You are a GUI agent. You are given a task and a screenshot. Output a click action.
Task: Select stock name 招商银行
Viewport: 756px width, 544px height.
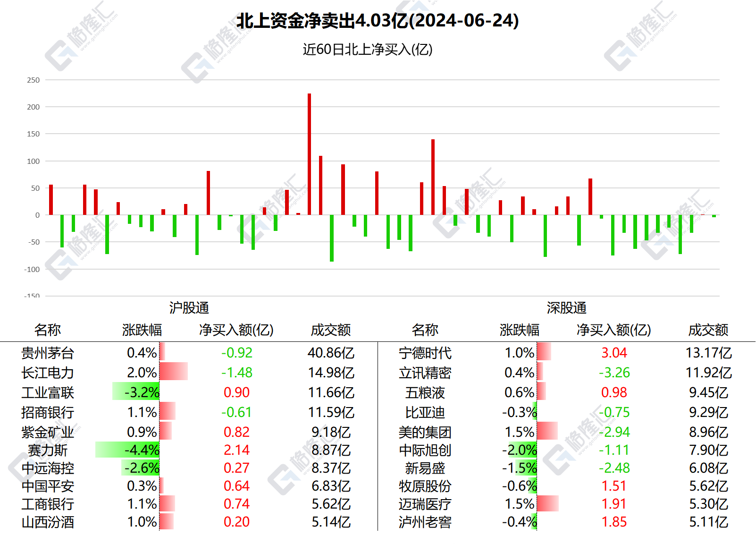[x=48, y=412]
